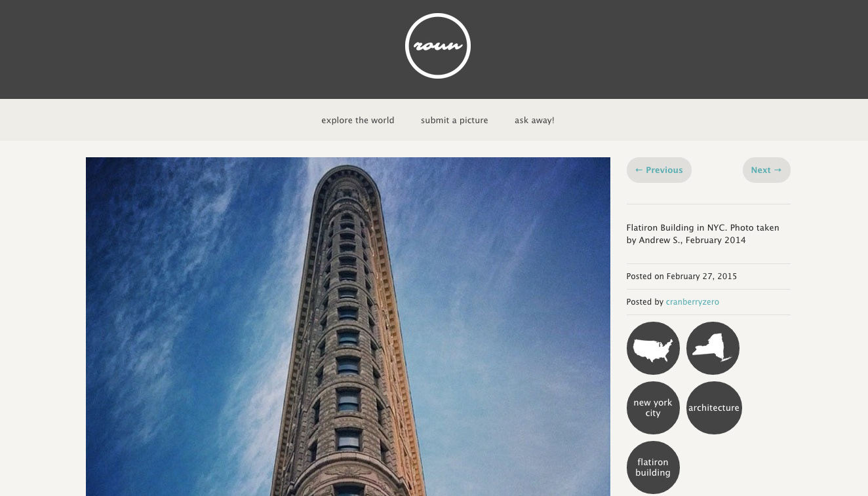Open the architecture tag circle
Viewport: 868px width, 496px height.
pyautogui.click(x=714, y=408)
